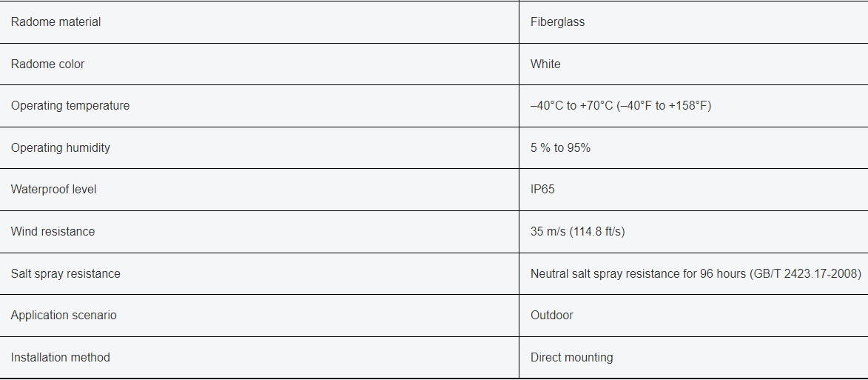Screen dimensions: 868x380
Task: Click the Operating humidity label
Action: click(x=61, y=148)
